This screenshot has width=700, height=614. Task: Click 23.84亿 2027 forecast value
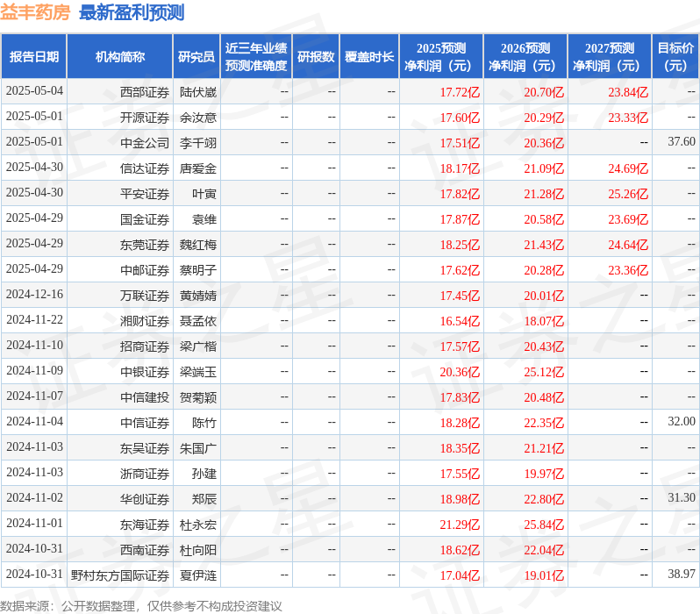tap(628, 92)
